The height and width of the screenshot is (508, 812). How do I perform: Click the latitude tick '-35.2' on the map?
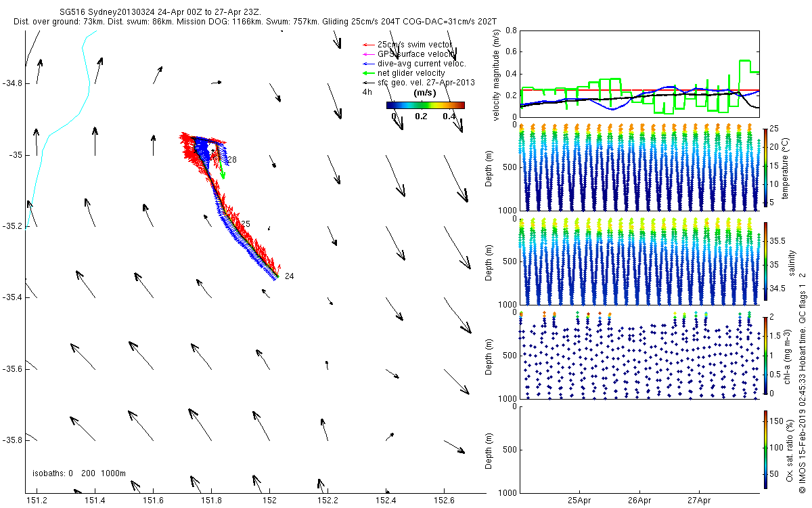coord(12,226)
